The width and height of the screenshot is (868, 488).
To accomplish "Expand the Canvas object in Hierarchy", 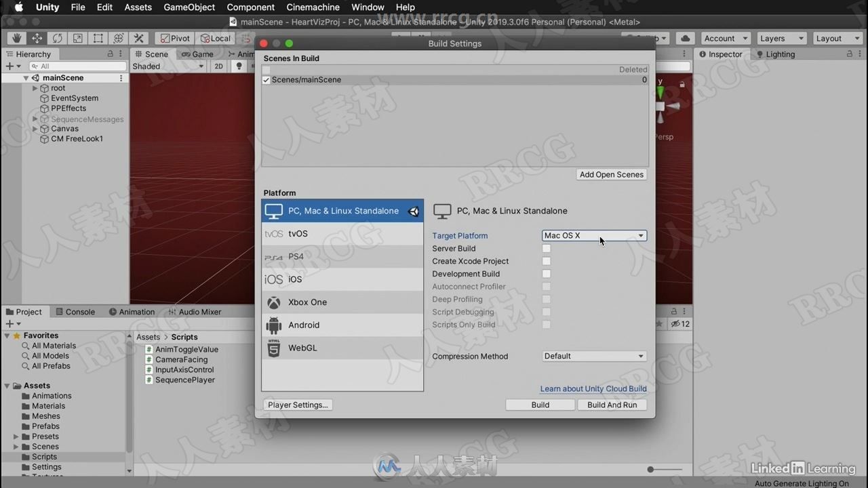I will click(x=35, y=129).
